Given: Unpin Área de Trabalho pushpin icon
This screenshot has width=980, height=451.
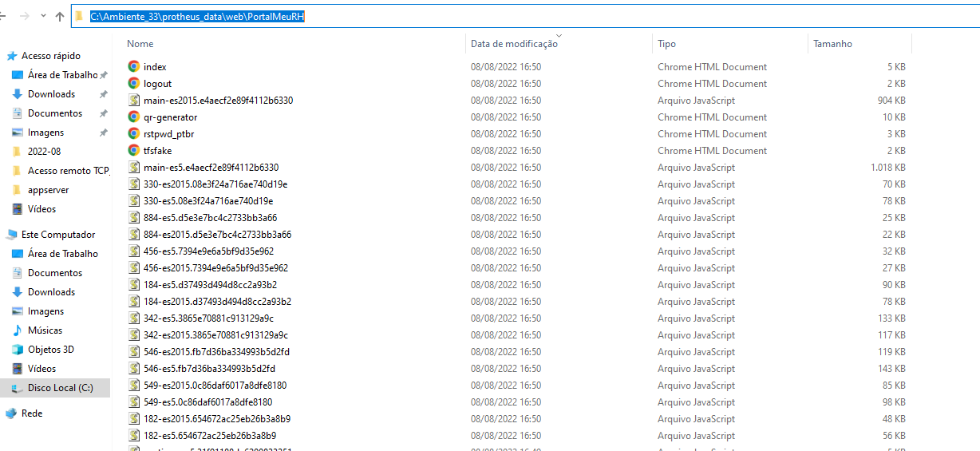Looking at the screenshot, I should (x=104, y=75).
